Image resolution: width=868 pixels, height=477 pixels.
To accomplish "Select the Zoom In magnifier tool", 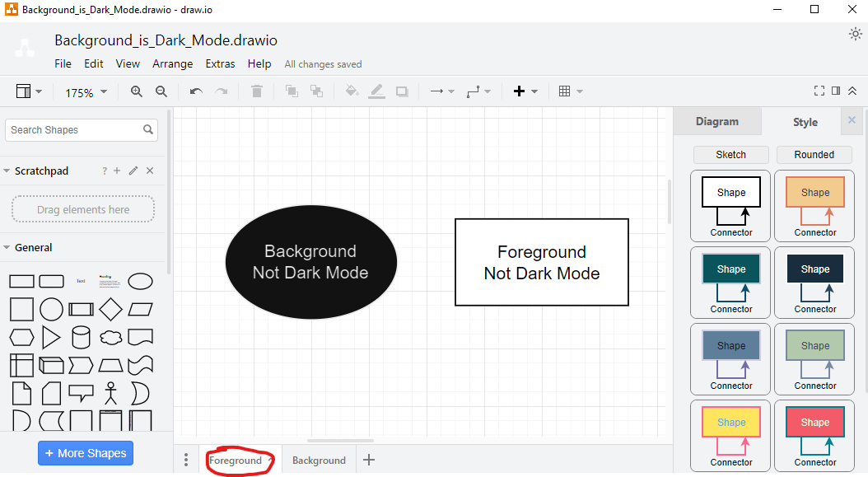I will click(x=137, y=91).
